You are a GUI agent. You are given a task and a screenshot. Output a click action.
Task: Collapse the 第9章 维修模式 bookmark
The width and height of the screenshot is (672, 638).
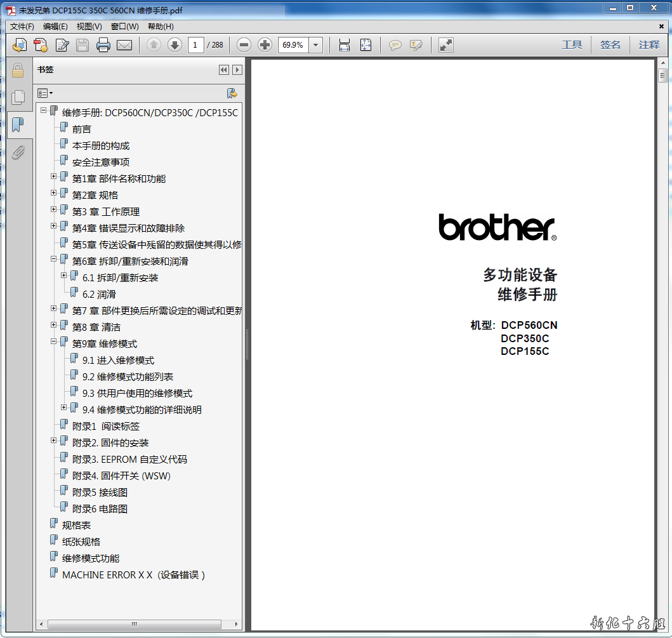tap(54, 342)
